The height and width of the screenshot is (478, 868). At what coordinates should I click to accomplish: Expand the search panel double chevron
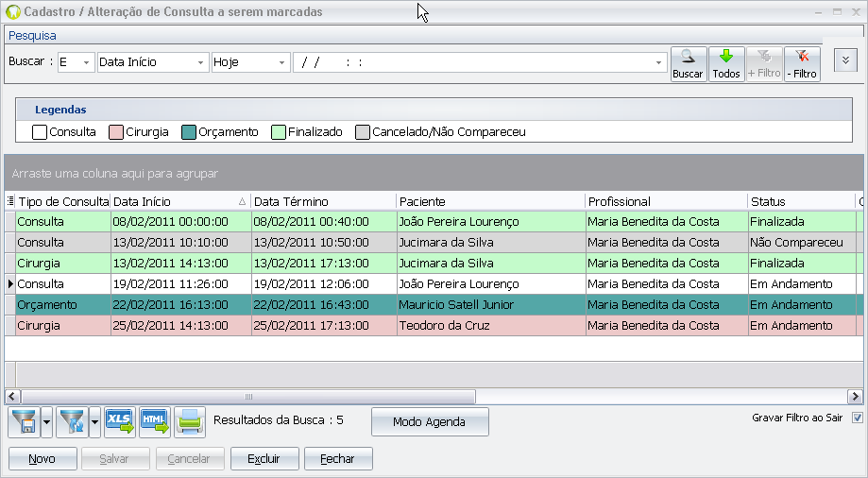point(845,60)
